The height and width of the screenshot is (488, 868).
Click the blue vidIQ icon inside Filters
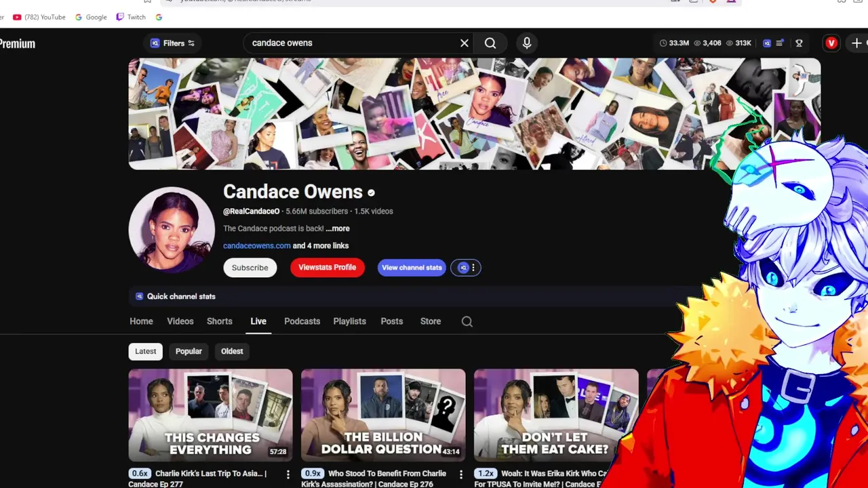coord(155,43)
